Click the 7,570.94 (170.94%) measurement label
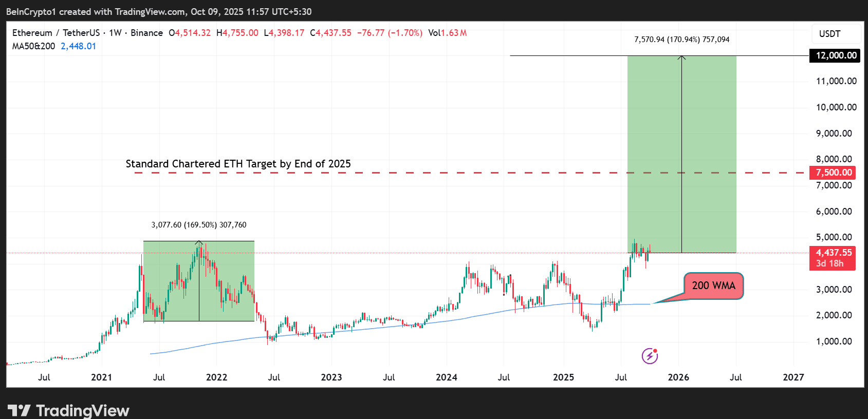The image size is (868, 419). (x=681, y=40)
